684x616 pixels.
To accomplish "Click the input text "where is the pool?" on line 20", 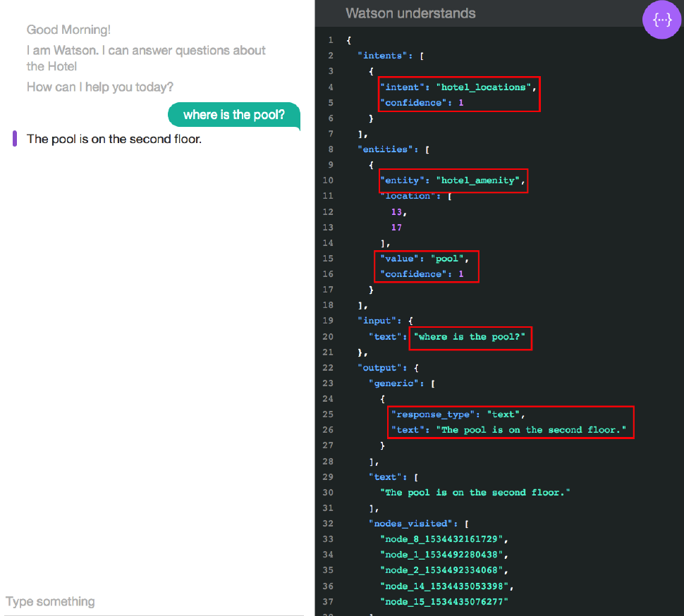I will (470, 337).
